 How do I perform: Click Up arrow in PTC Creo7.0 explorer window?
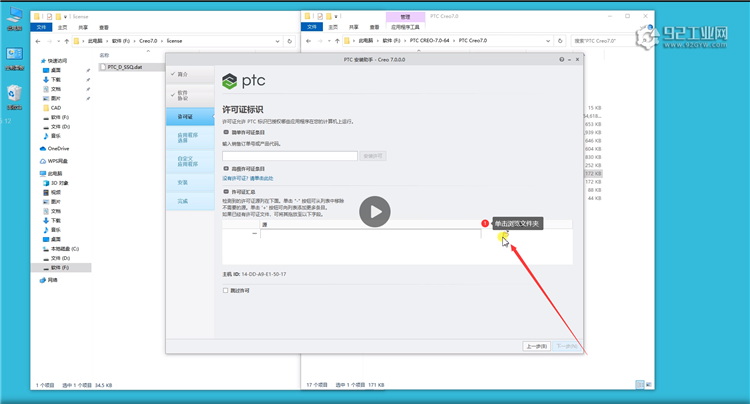coord(337,41)
